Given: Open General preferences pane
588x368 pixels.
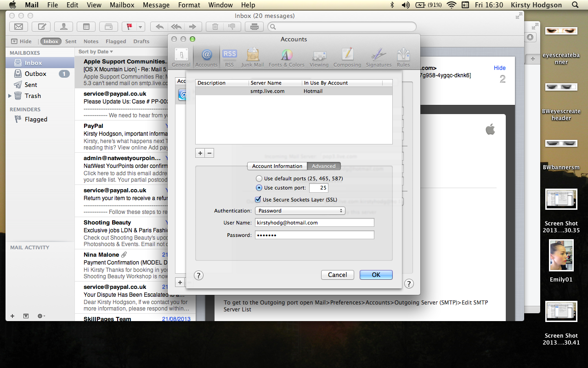Looking at the screenshot, I should click(181, 57).
